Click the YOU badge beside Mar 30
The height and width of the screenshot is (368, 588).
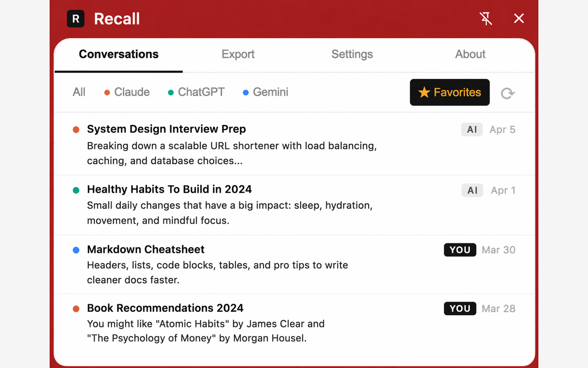pyautogui.click(x=460, y=250)
